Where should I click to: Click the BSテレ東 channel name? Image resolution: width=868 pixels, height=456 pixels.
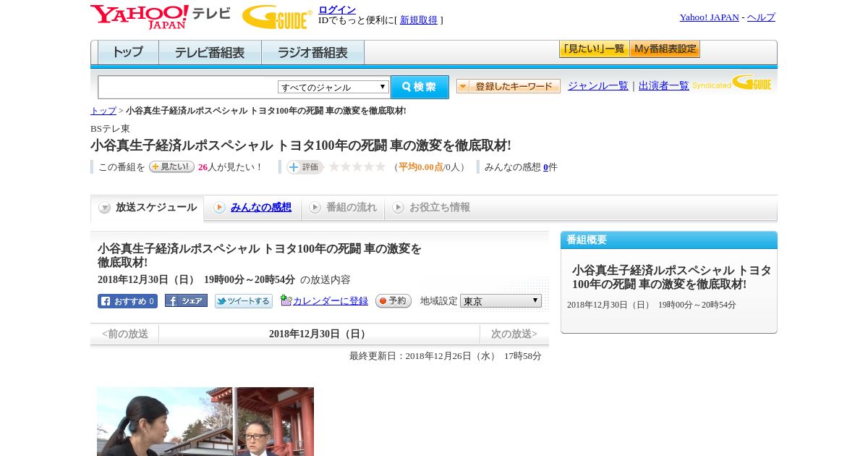tap(110, 129)
